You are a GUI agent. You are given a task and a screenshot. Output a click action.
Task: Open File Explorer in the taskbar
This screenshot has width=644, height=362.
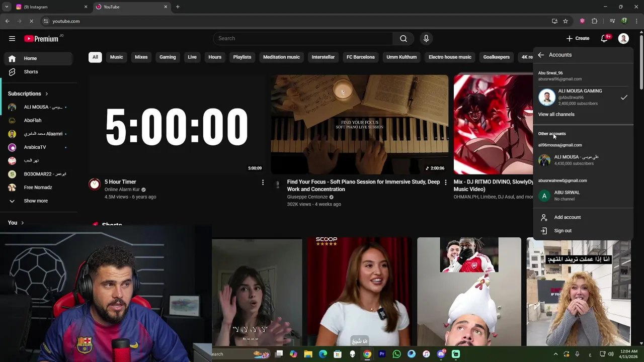[x=308, y=354]
